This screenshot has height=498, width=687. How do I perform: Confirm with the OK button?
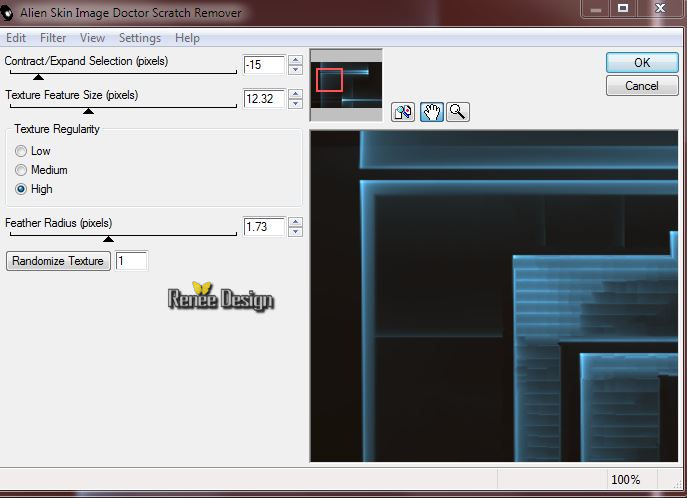tap(642, 63)
